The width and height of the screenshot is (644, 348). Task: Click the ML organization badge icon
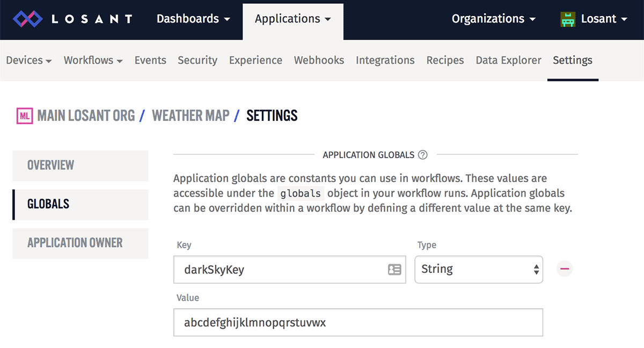24,115
